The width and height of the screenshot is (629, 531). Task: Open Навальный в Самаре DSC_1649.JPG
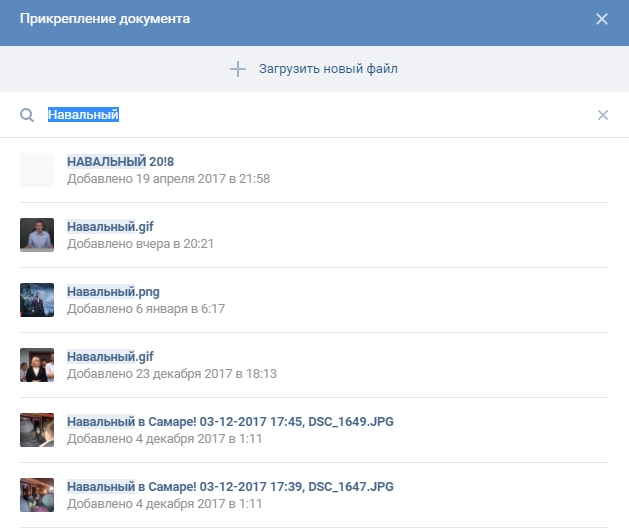(230, 422)
